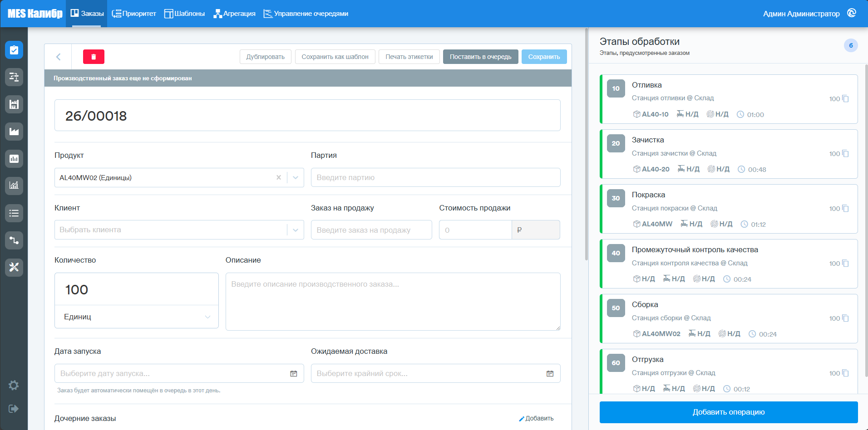868x430 pixels.
Task: Open calendar icon for launch date
Action: point(294,373)
